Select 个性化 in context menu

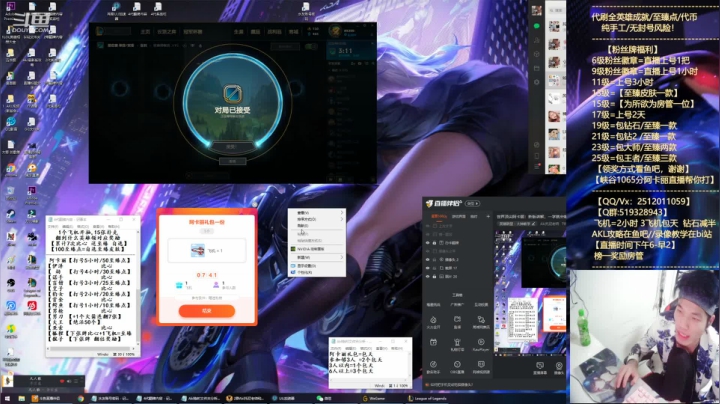point(317,272)
